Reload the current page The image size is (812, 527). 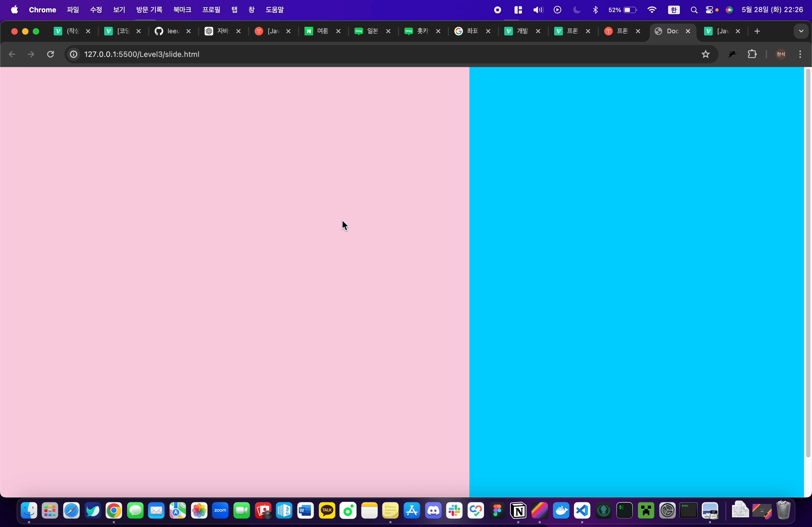[x=50, y=54]
